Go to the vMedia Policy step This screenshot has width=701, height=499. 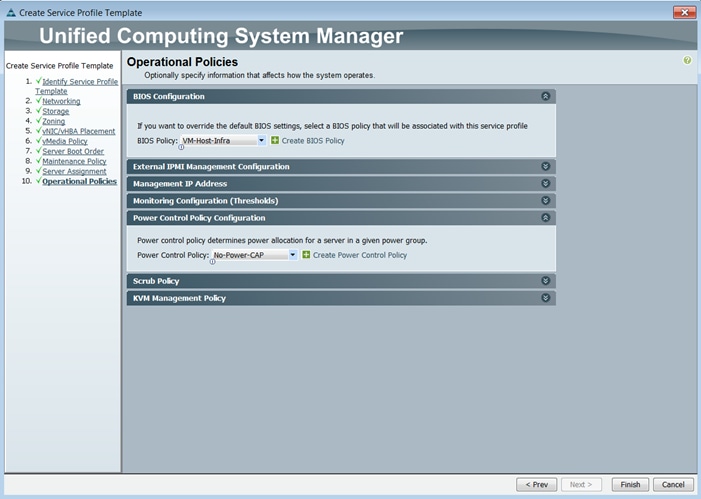click(65, 141)
